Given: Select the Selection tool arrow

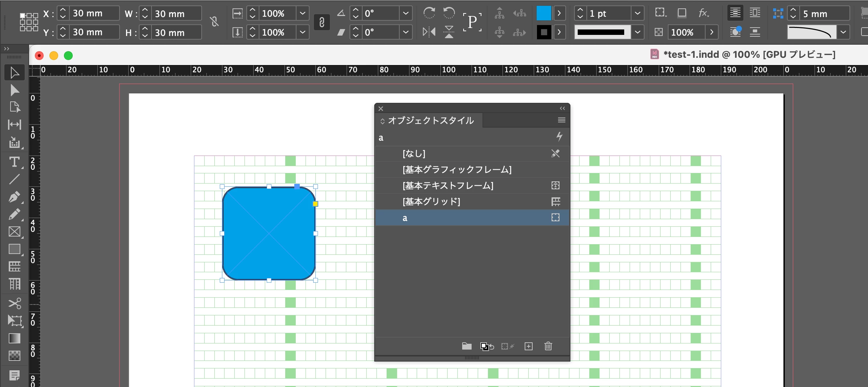Looking at the screenshot, I should pyautogui.click(x=15, y=73).
